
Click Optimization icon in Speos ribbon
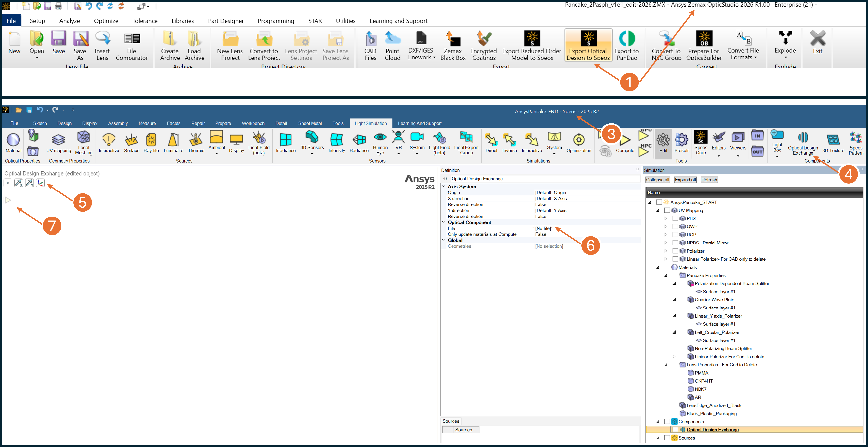(x=579, y=142)
